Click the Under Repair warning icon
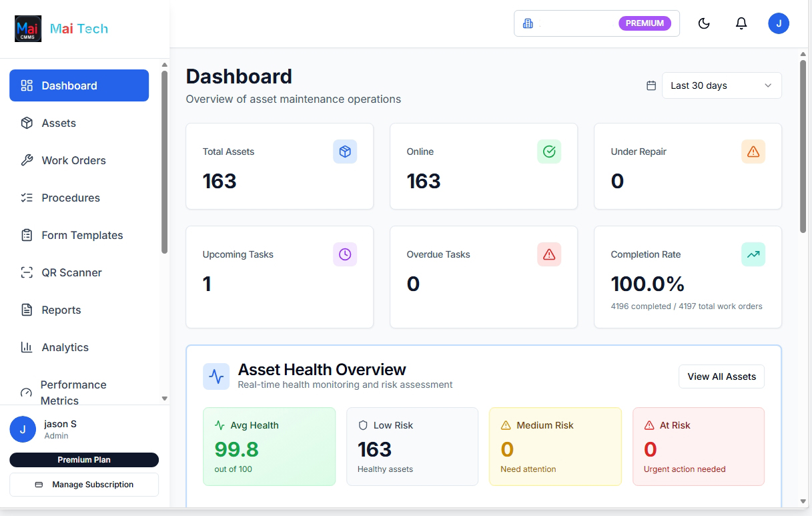This screenshot has width=812, height=516. (x=753, y=152)
